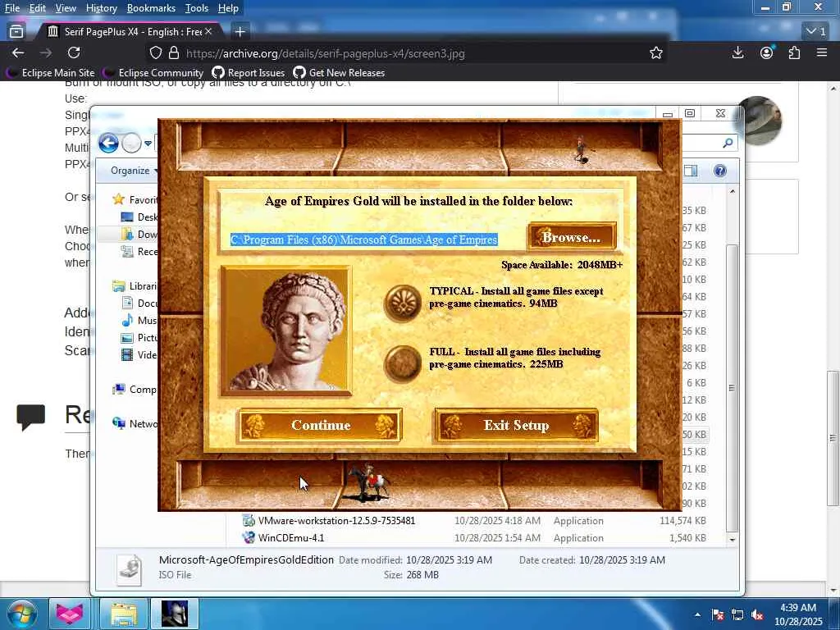Reload the current page

74,52
